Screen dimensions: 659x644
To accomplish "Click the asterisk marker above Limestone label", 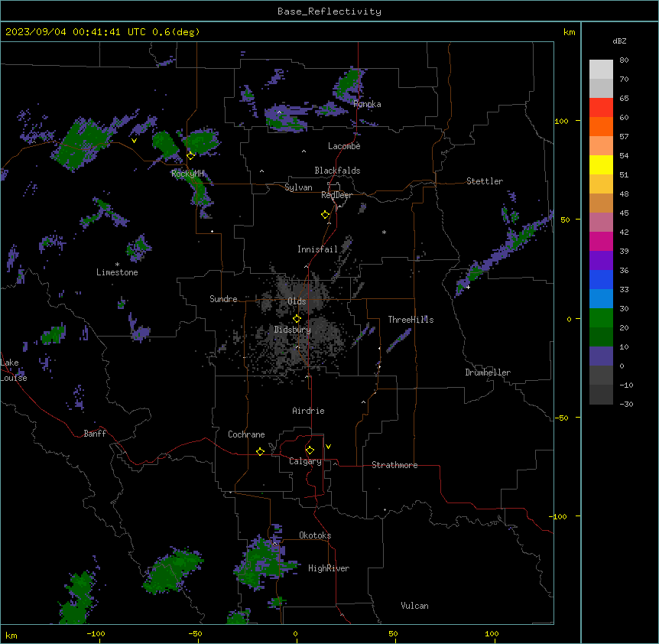I will pyautogui.click(x=117, y=265).
